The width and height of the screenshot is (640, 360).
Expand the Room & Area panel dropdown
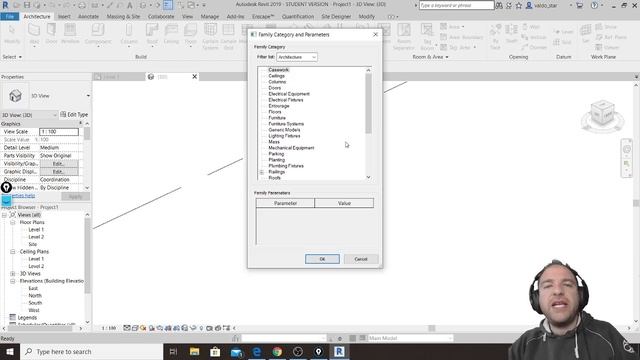click(430, 57)
